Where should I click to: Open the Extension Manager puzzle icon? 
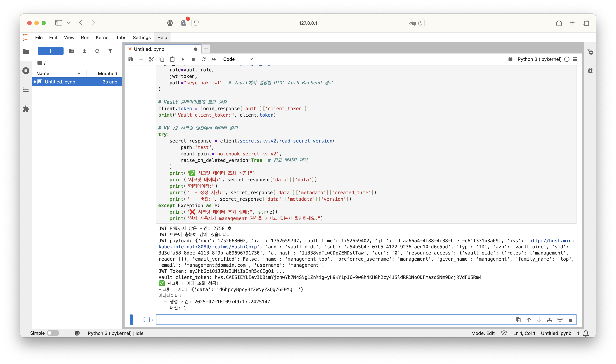pos(26,109)
